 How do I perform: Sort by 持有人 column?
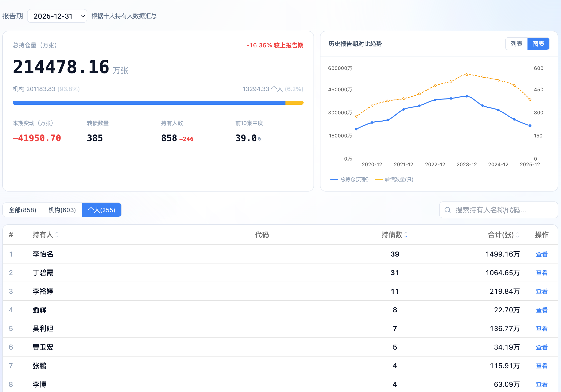[45, 235]
